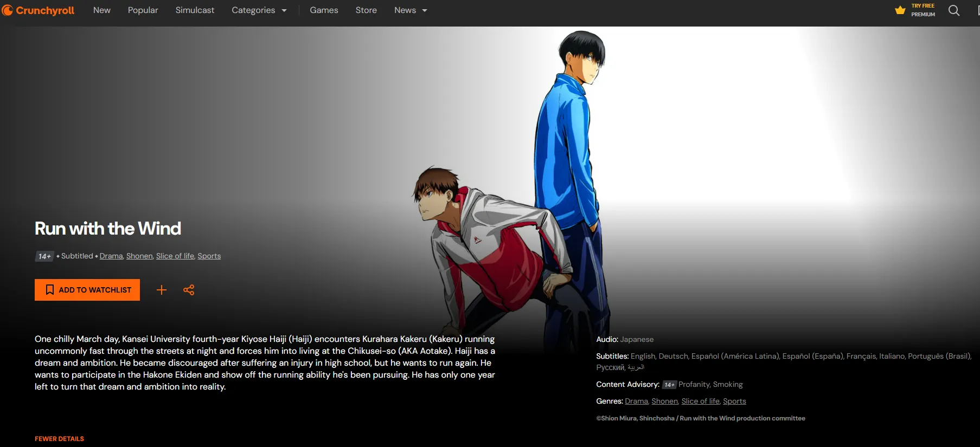
Task: Open the New menu item
Action: click(101, 10)
